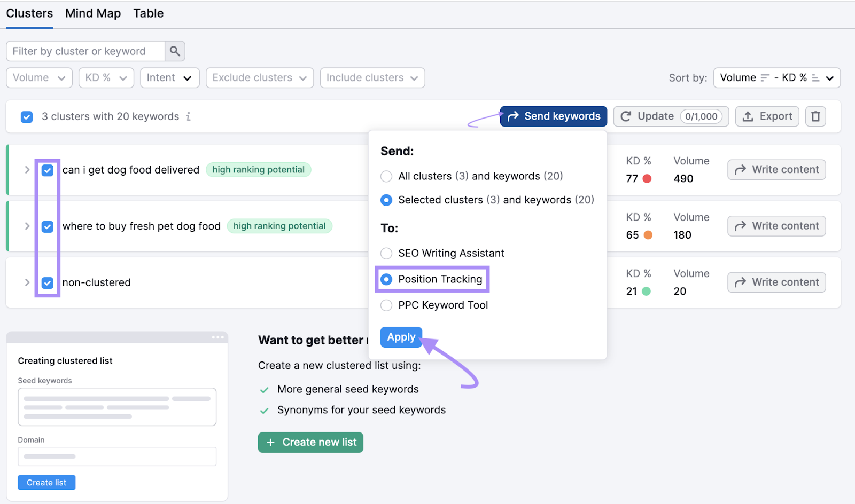The width and height of the screenshot is (855, 504).
Task: Click the trash delete icon
Action: tap(815, 116)
